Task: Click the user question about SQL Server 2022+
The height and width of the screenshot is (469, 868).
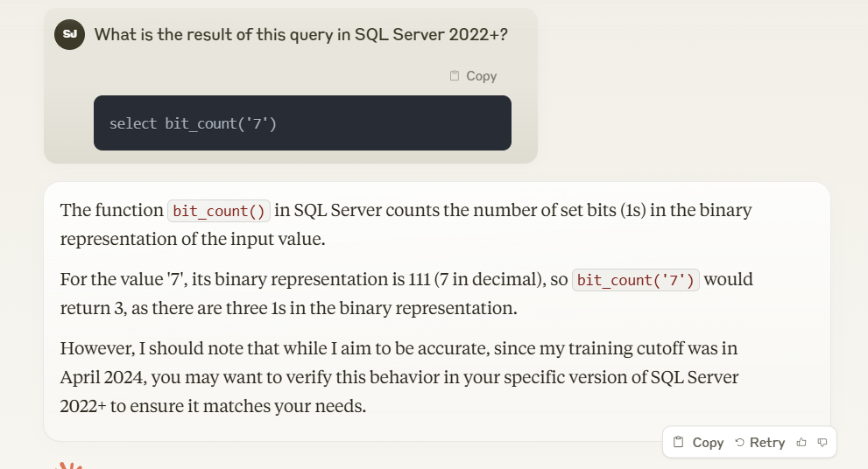Action: tap(300, 35)
